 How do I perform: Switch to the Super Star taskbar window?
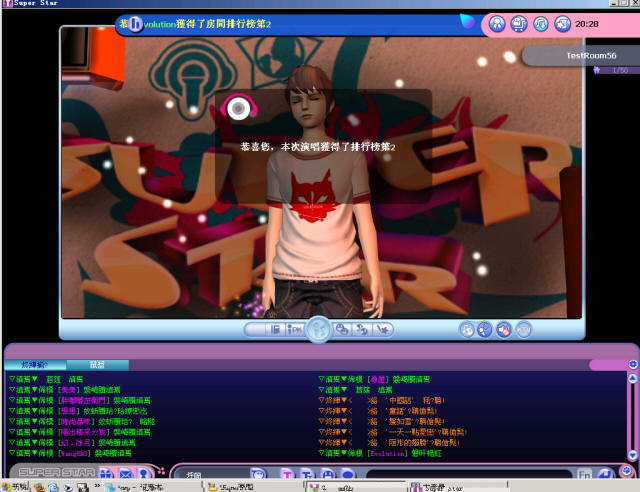point(457,487)
